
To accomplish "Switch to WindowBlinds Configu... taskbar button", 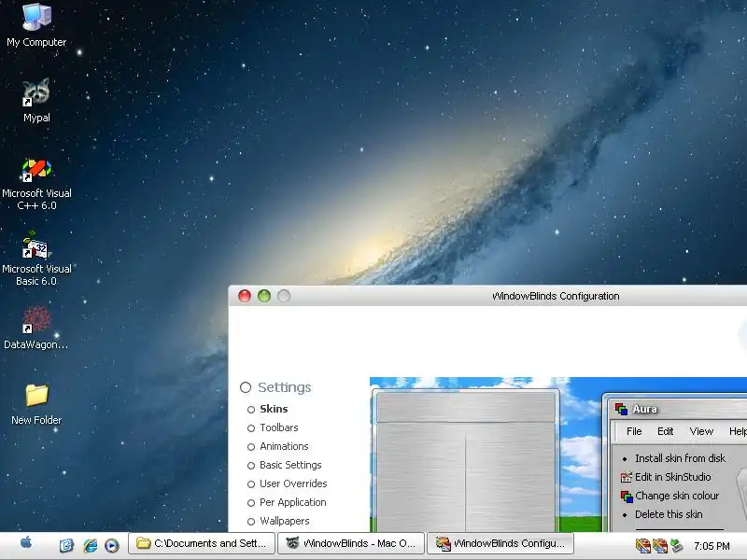I will (x=500, y=543).
